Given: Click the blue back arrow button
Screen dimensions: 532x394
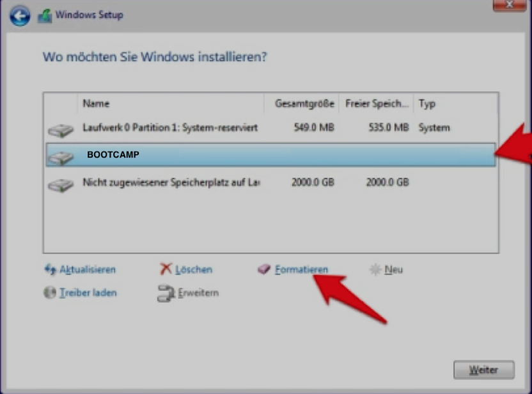Looking at the screenshot, I should [19, 15].
